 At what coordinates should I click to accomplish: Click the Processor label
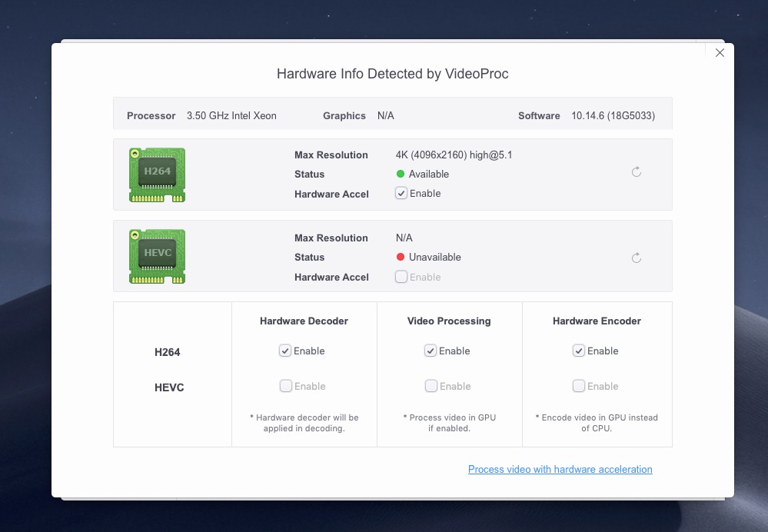tap(151, 115)
